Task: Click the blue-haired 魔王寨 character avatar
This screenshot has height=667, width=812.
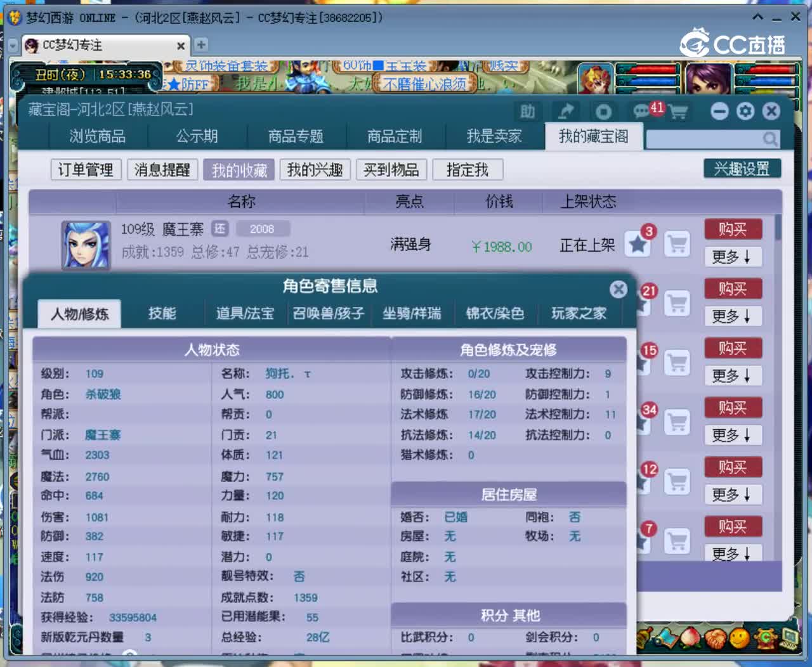Action: pos(85,244)
